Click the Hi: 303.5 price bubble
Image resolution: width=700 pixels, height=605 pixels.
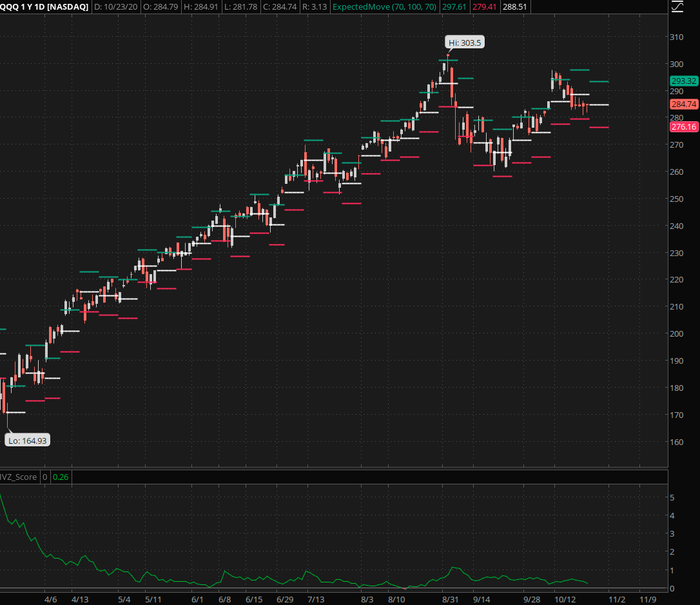pyautogui.click(x=465, y=43)
